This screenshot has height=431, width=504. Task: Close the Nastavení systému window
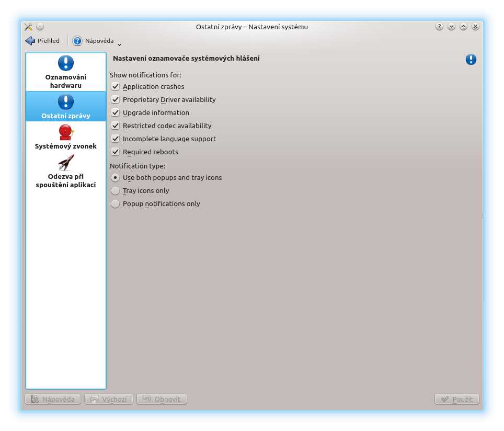[x=475, y=27]
